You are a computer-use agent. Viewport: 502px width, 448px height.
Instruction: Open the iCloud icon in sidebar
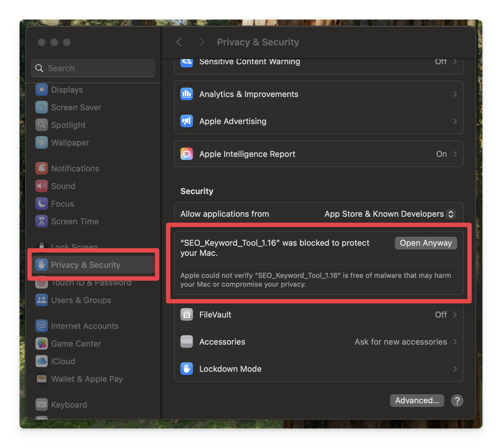[42, 361]
